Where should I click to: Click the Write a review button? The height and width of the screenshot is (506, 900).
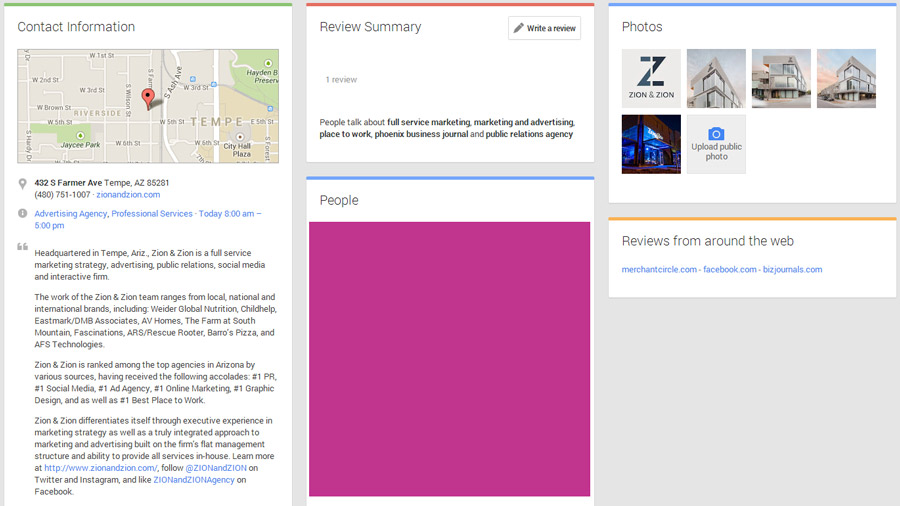544,28
